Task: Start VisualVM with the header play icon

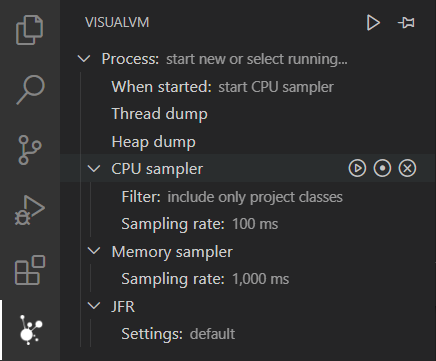Action: (x=373, y=23)
